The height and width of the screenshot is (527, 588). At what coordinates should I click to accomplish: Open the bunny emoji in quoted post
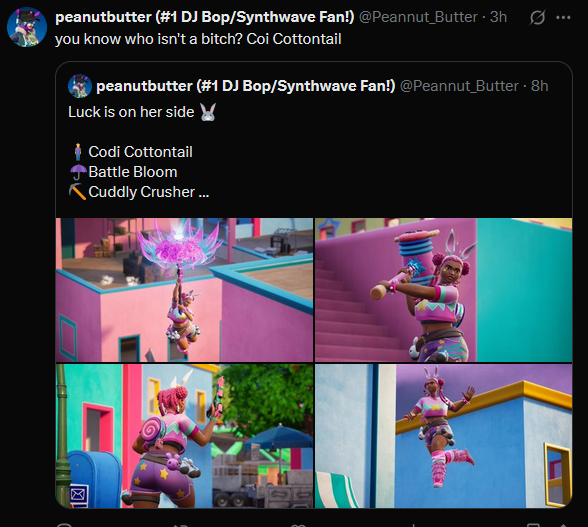208,112
